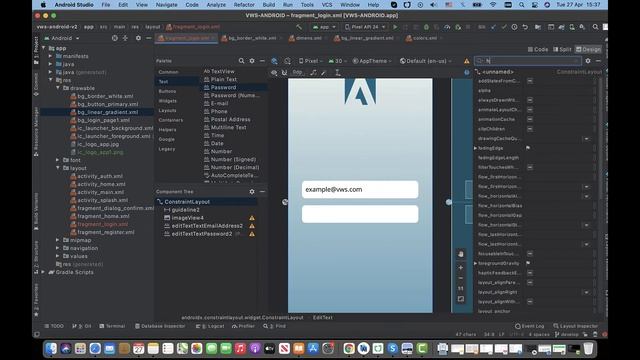
Task: Open the AppTheme dropdown in design toolbar
Action: point(372,61)
